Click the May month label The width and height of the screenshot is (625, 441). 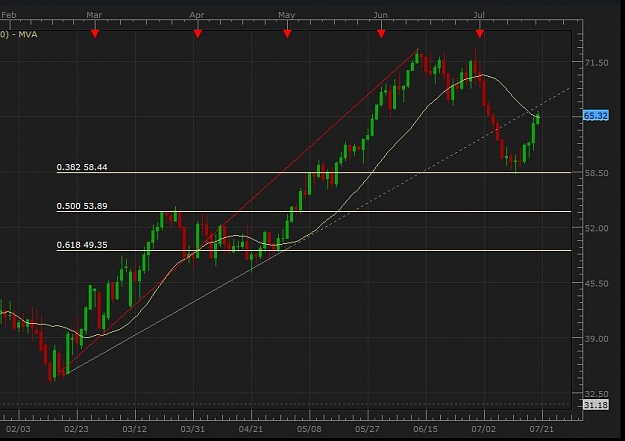point(287,15)
